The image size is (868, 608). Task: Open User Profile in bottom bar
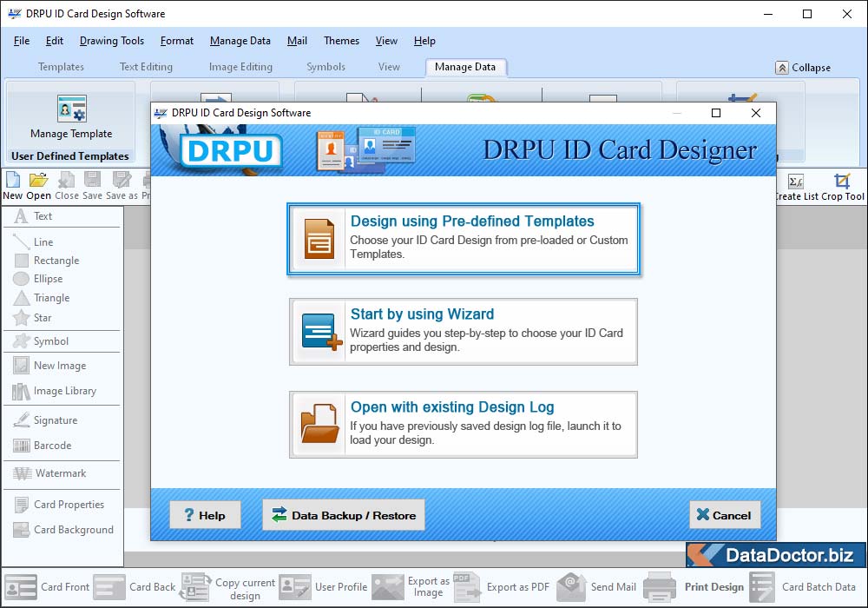[323, 587]
